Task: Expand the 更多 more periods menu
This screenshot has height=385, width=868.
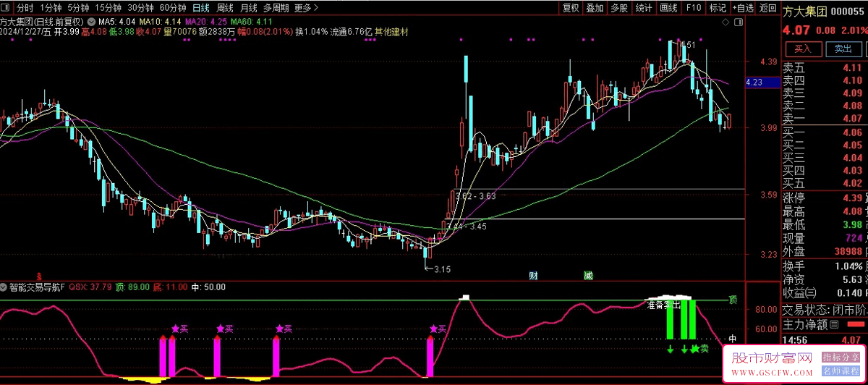Action: click(307, 8)
